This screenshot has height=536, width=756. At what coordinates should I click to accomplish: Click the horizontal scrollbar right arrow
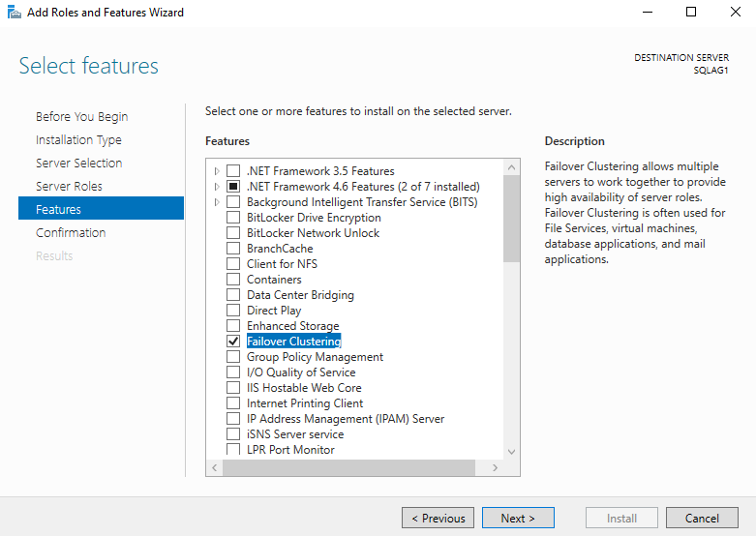pyautogui.click(x=496, y=467)
